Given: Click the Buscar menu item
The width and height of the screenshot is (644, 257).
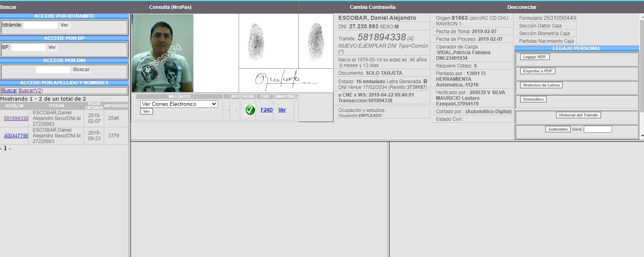Looking at the screenshot, I should (8, 7).
